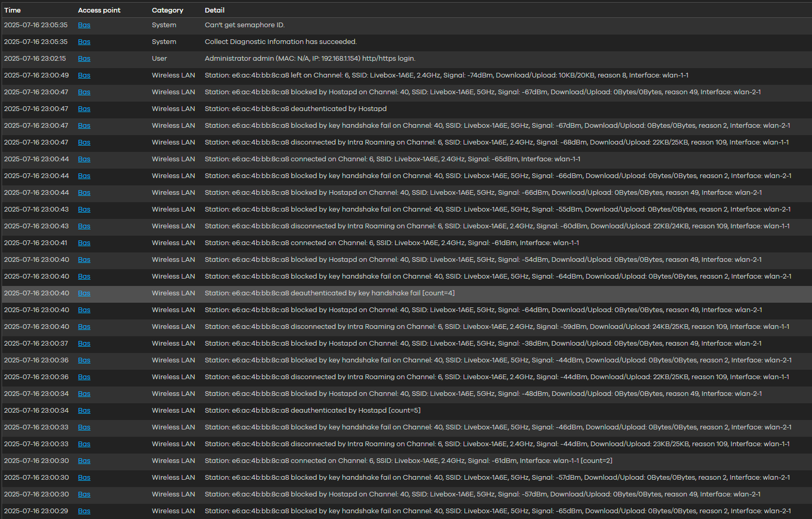
Task: Select the blocked by Hostapd detail with Signal -54dBm
Action: click(x=483, y=259)
